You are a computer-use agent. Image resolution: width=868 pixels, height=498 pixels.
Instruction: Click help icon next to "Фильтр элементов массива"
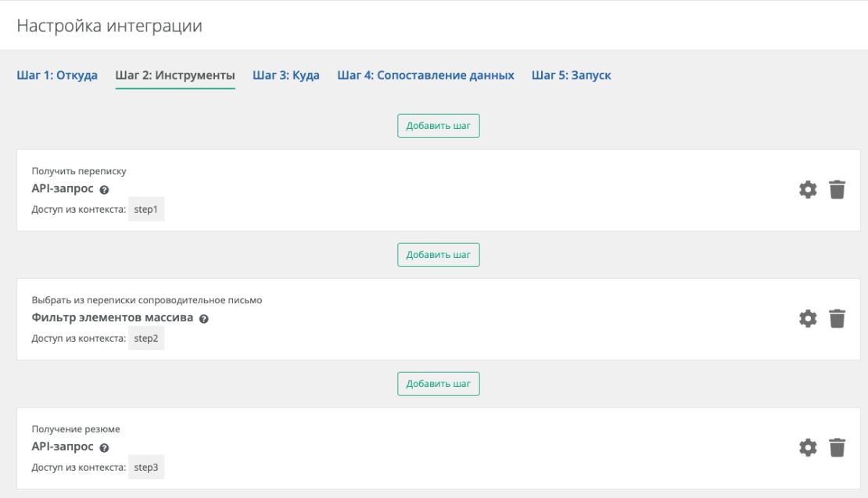point(203,319)
